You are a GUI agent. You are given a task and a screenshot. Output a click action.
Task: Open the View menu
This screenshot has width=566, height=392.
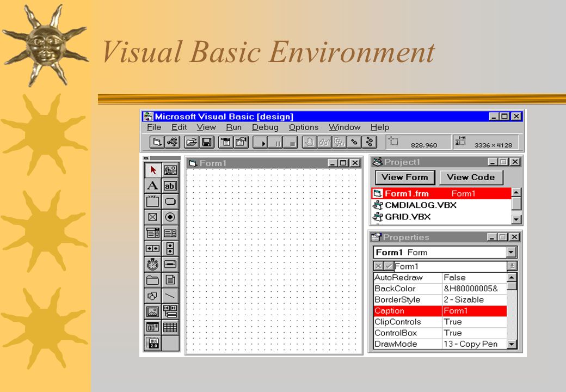click(206, 127)
